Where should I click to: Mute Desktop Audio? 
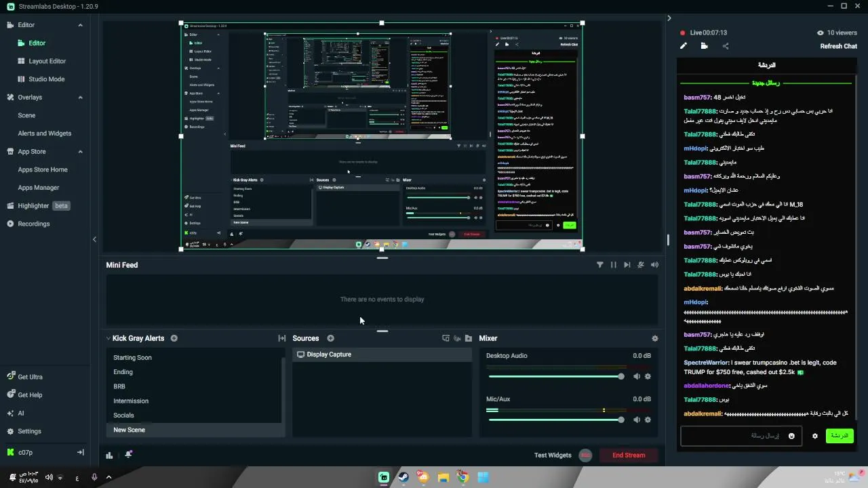(637, 376)
